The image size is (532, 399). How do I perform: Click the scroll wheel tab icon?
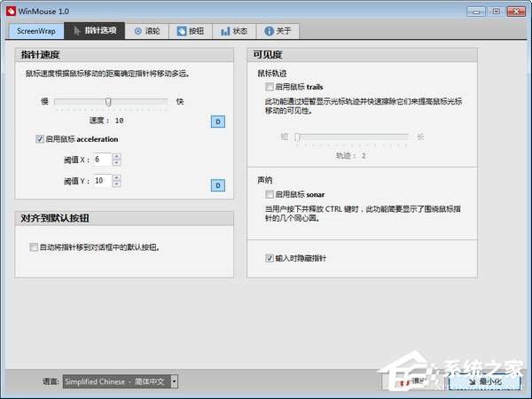137,30
